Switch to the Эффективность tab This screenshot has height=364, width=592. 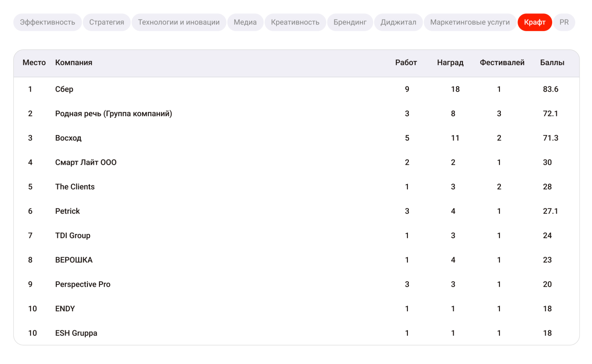pos(47,22)
